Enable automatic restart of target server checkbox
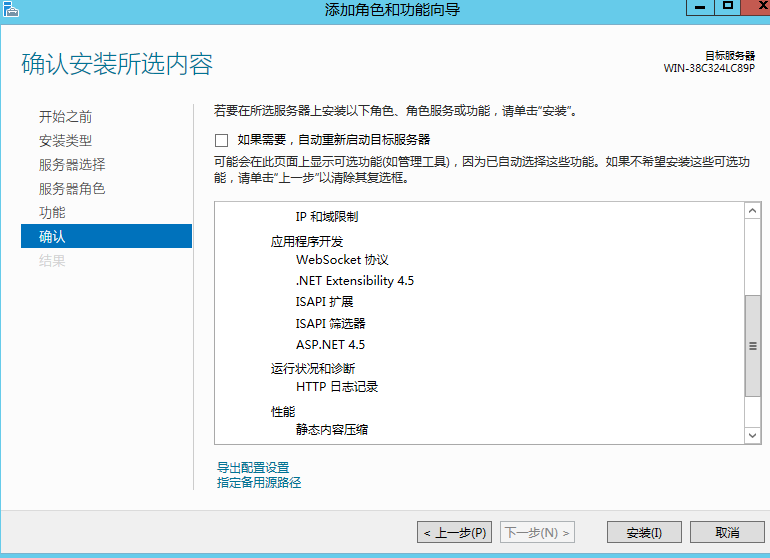This screenshot has width=770, height=558. (x=222, y=140)
